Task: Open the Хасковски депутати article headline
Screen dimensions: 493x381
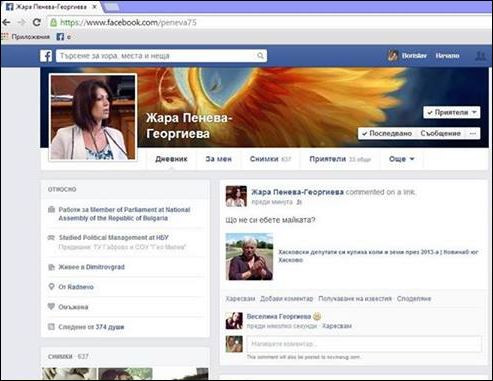Action: [x=378, y=256]
